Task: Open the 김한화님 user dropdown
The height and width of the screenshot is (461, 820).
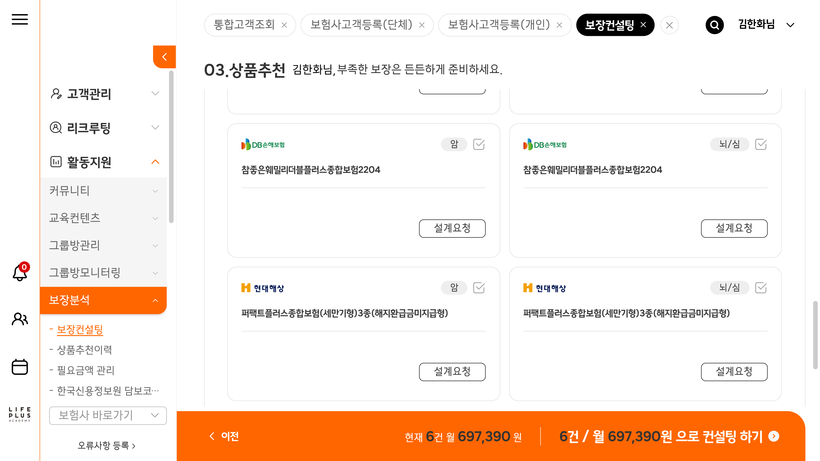Action: [x=766, y=25]
